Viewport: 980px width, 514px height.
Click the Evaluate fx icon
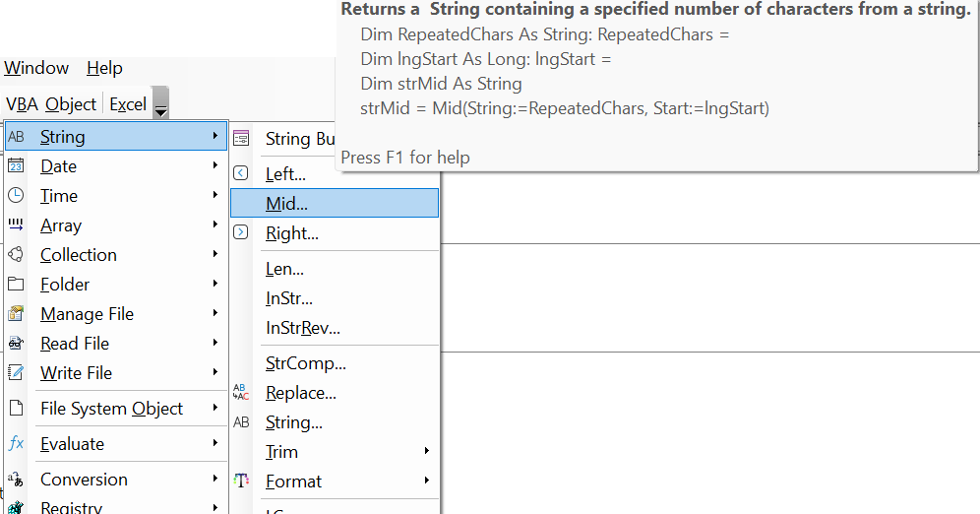16,443
